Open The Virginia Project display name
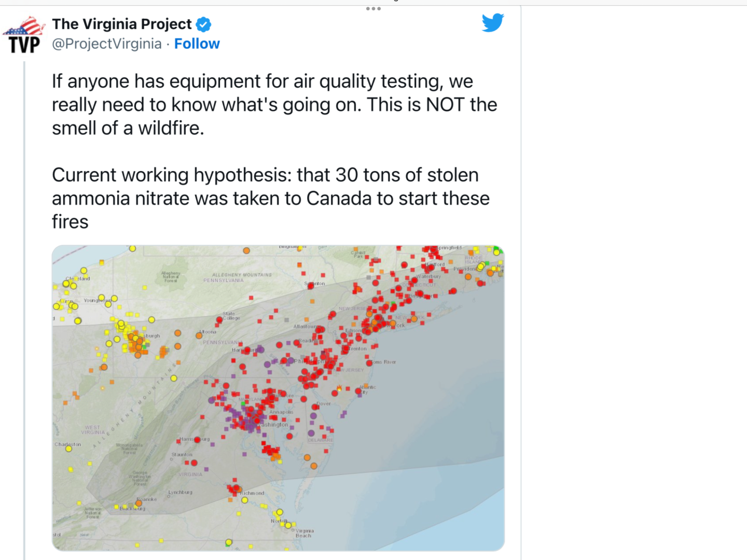This screenshot has height=560, width=747. pyautogui.click(x=122, y=24)
